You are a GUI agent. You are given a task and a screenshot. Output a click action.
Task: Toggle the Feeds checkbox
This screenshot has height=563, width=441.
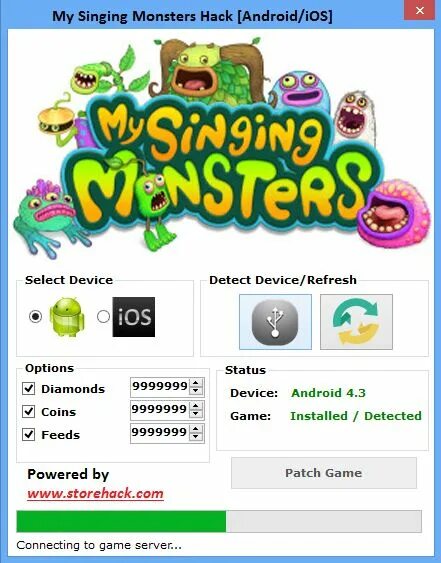pos(28,434)
